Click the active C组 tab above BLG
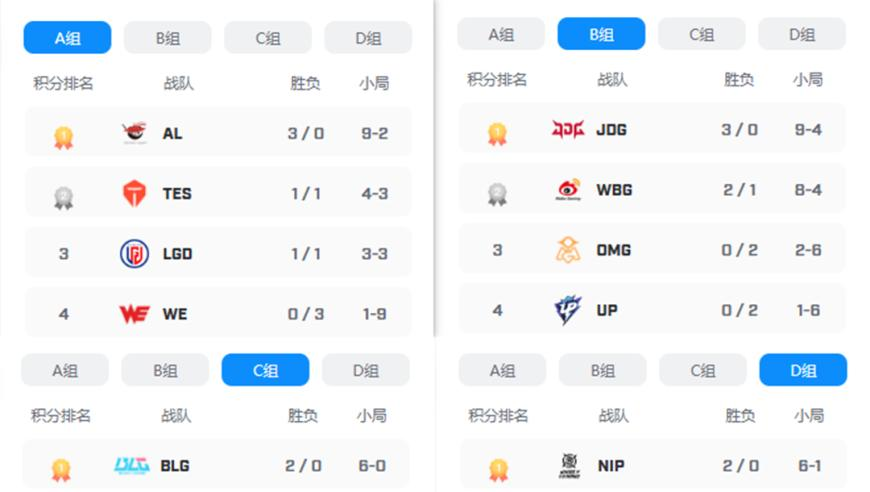The height and width of the screenshot is (492, 870). click(x=265, y=369)
